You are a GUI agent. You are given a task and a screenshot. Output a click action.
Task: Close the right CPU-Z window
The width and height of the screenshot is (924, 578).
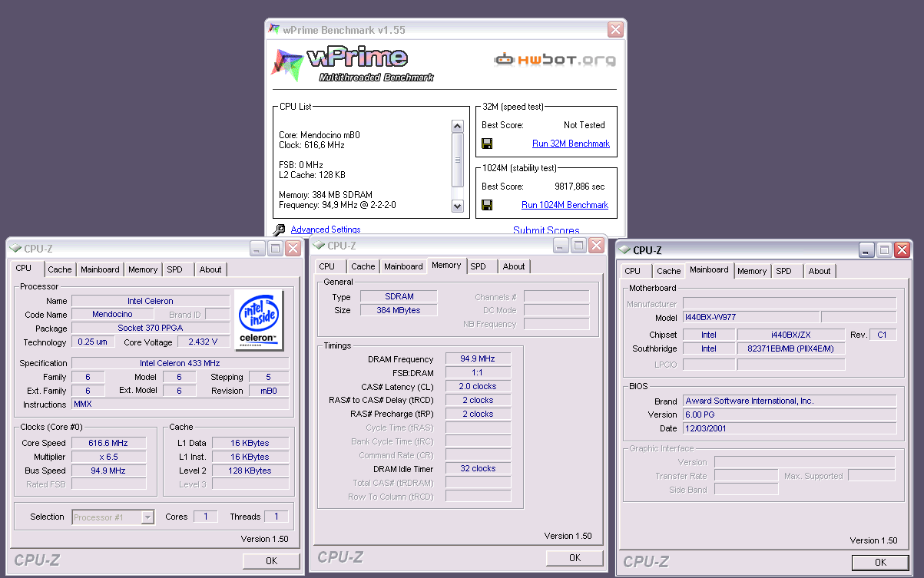[x=902, y=250]
